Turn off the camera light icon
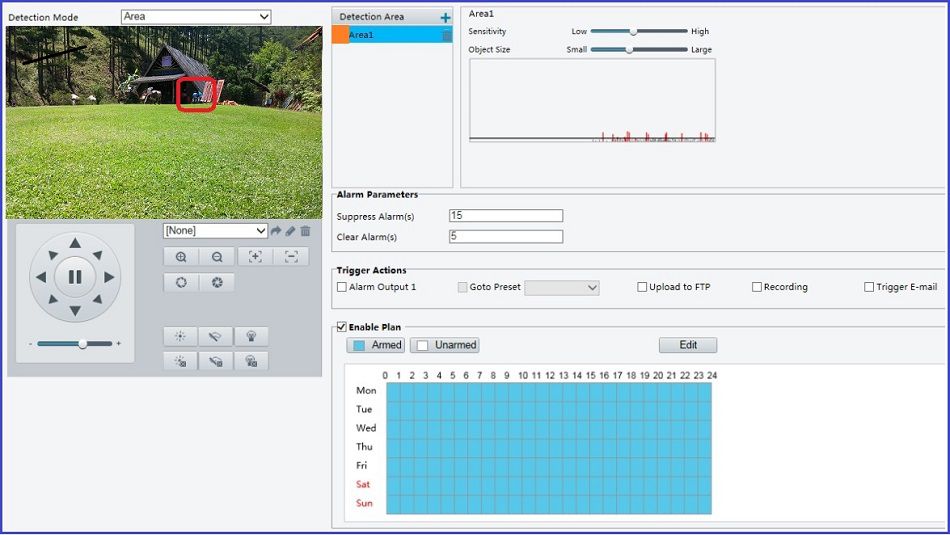The width and height of the screenshot is (950, 535). 180,361
